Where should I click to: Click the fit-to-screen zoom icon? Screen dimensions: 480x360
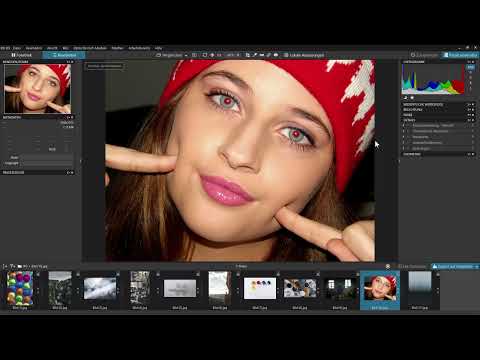click(205, 55)
